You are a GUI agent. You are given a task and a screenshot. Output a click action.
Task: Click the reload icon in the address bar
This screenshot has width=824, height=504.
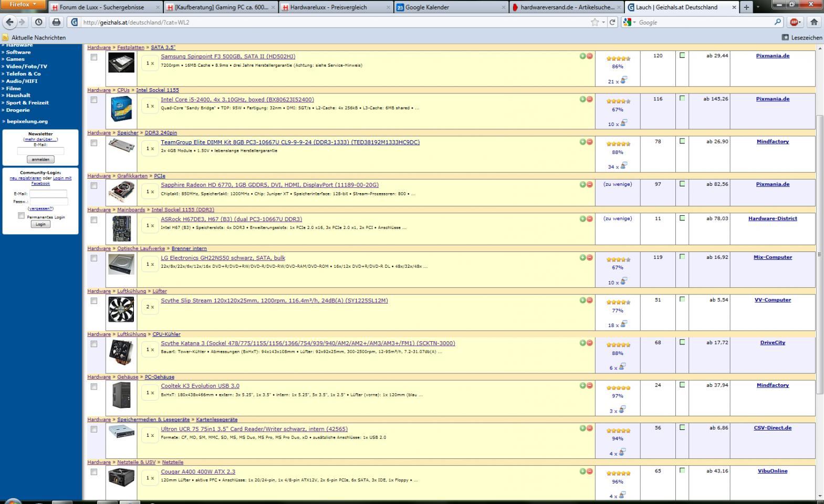click(612, 22)
